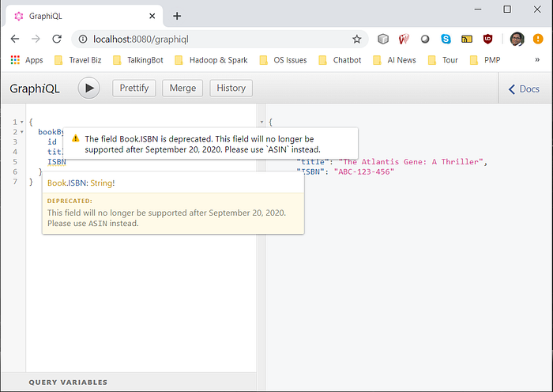
Task: Open the History panel
Action: tap(231, 88)
